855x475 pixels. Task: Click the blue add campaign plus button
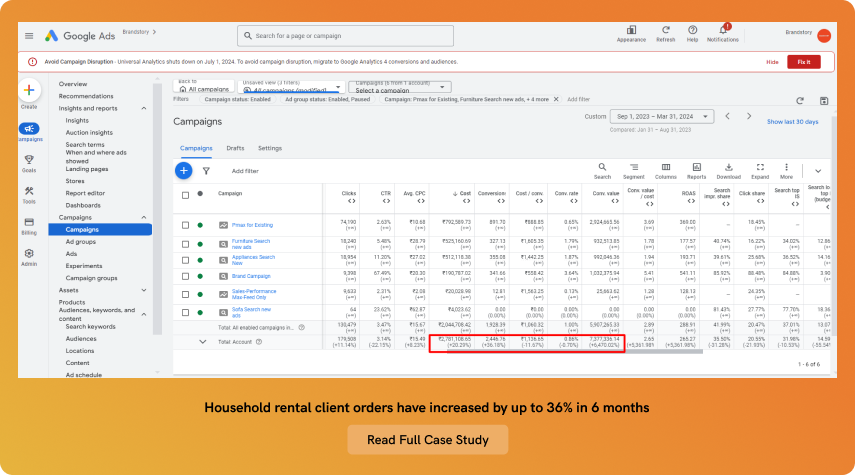pyautogui.click(x=184, y=171)
